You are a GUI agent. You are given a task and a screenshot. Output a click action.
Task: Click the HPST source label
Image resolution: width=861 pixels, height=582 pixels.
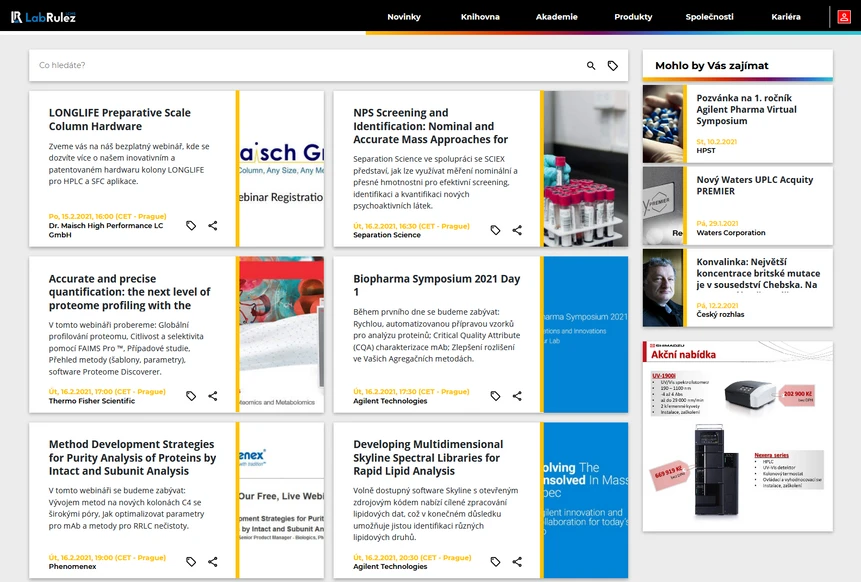[x=706, y=150]
